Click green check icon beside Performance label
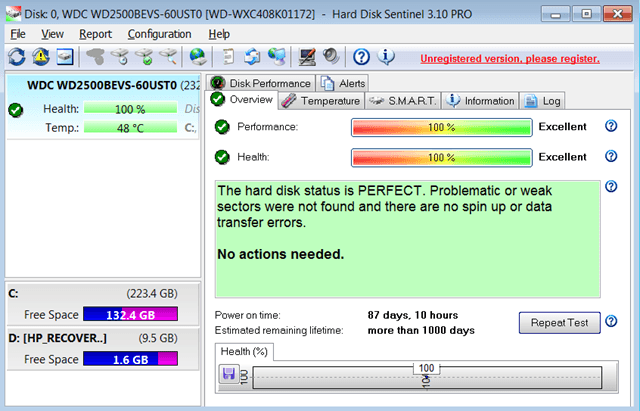The height and width of the screenshot is (411, 640). (222, 127)
